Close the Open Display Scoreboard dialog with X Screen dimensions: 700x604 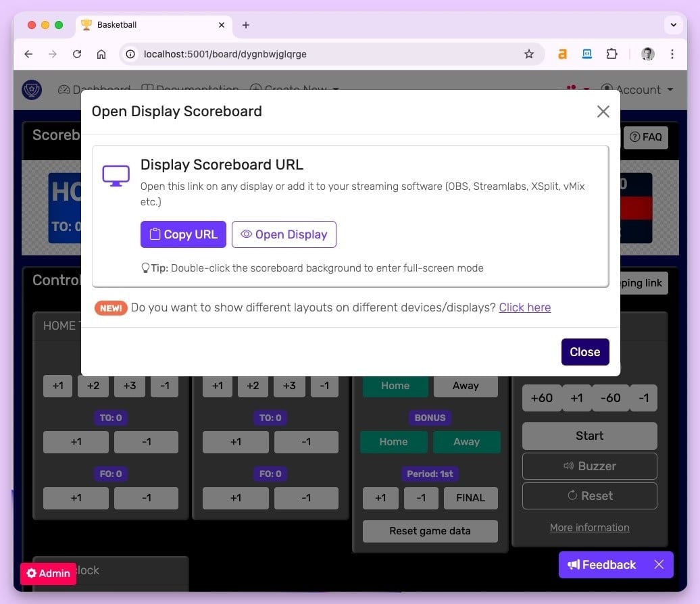tap(603, 111)
